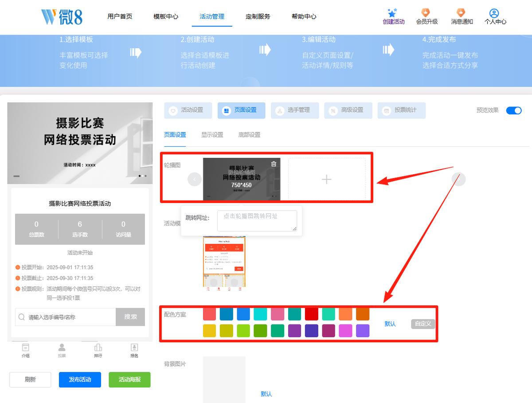The width and height of the screenshot is (532, 403).
Task: Click the 微8 logo
Action: (x=62, y=16)
